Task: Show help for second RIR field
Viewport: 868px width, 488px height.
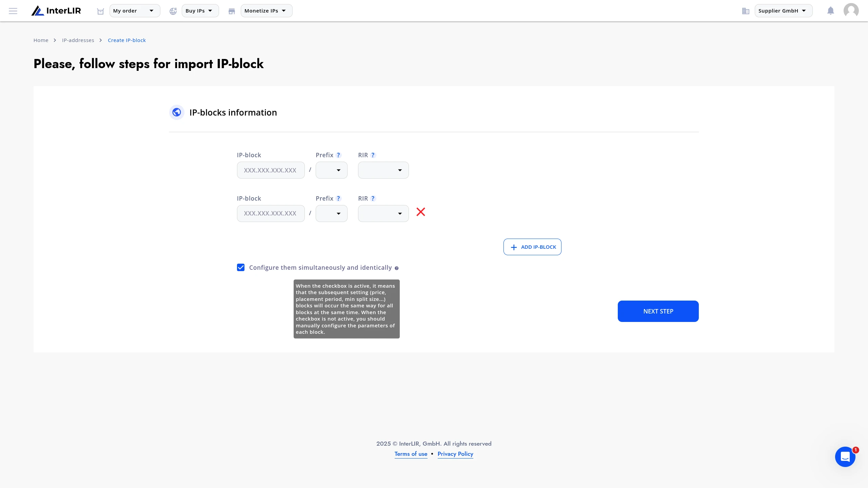Action: (373, 199)
